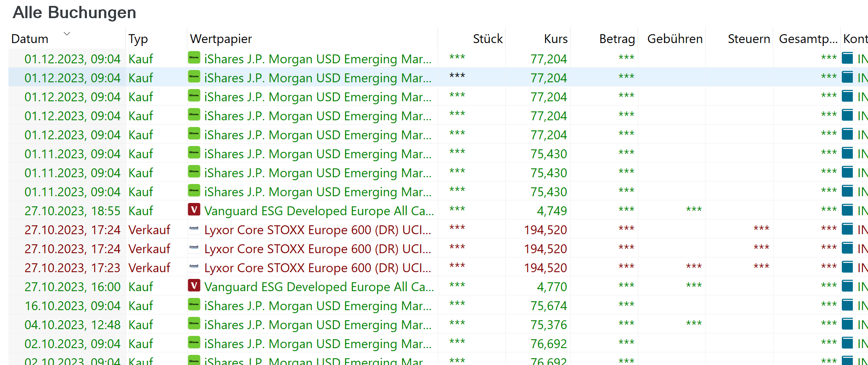Select the Steuern column header
868x365 pixels.
click(749, 39)
